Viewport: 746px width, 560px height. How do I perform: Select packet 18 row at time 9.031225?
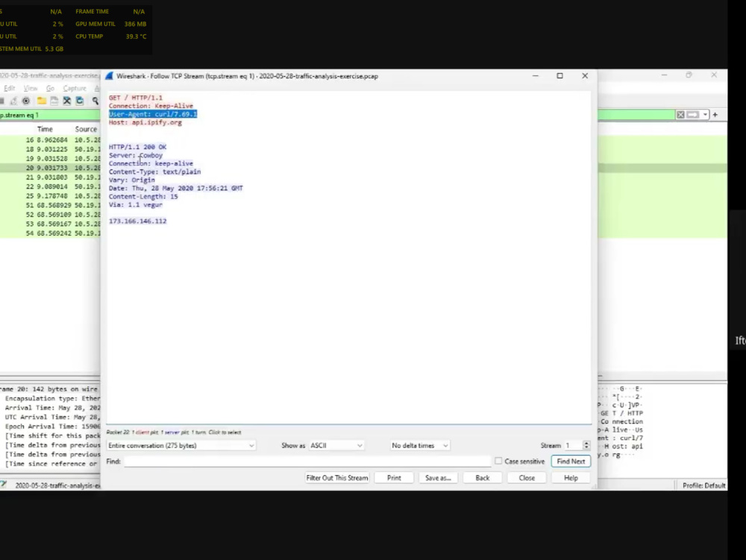pyautogui.click(x=50, y=149)
